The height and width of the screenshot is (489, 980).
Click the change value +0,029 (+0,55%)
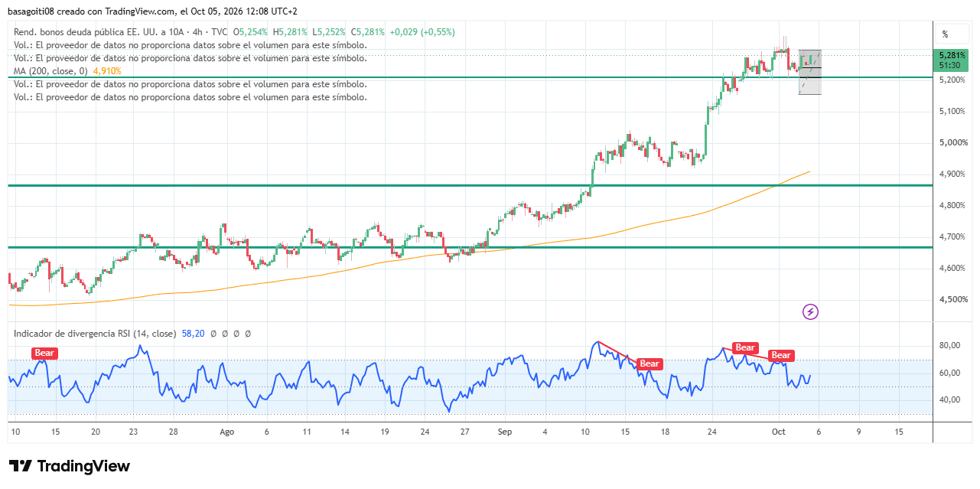point(422,32)
